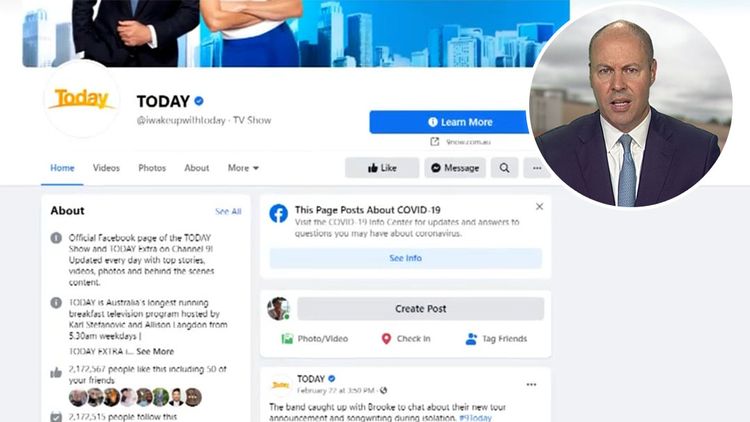Open the 9now.com.au external link

[461, 142]
